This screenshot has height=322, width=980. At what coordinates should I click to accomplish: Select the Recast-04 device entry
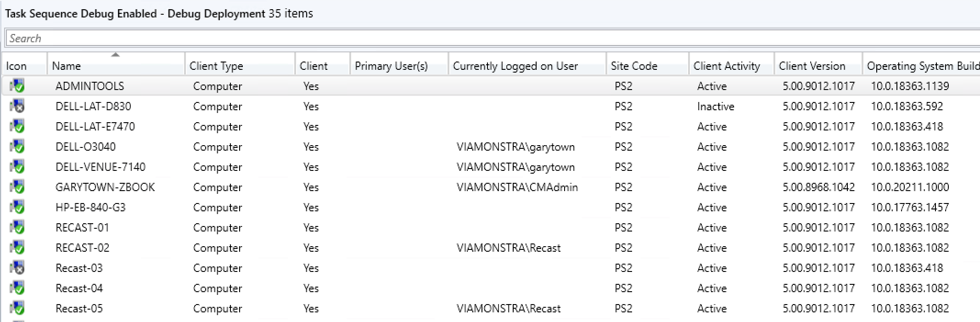pyautogui.click(x=79, y=288)
